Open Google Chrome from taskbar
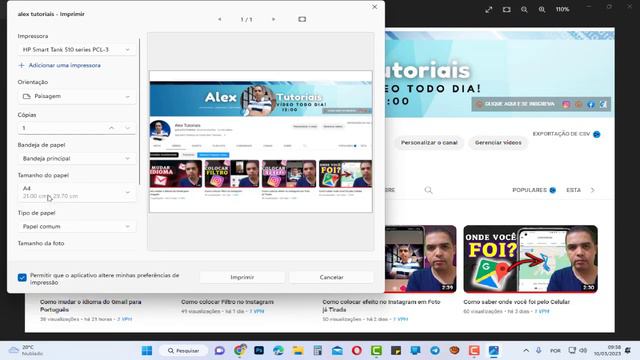 pyautogui.click(x=240, y=350)
